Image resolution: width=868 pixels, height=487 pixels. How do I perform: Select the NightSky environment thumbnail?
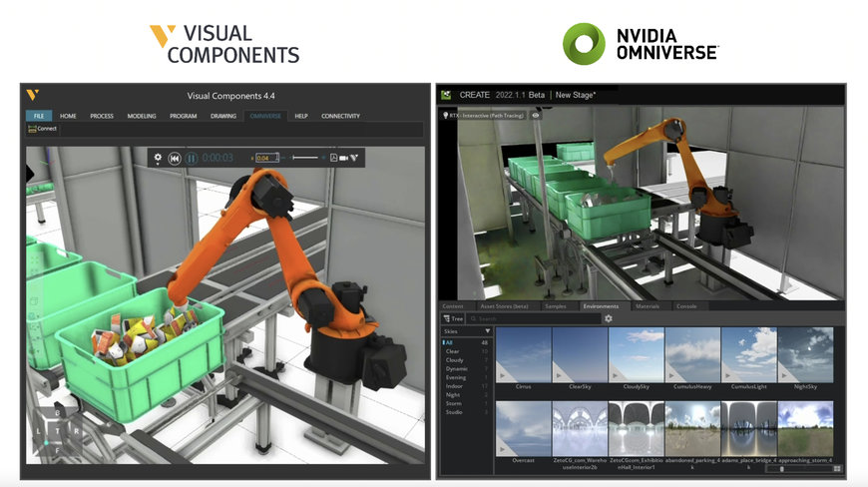[805, 354]
